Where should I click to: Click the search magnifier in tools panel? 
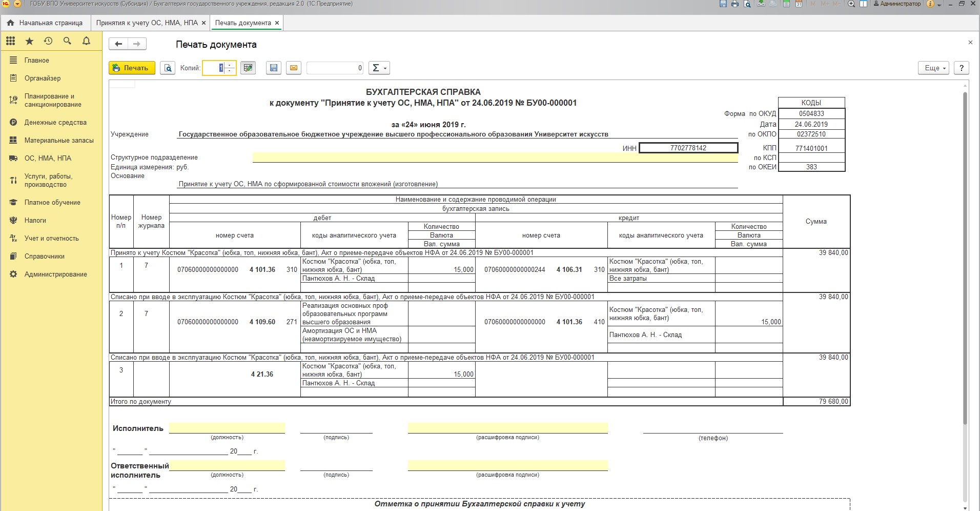pos(67,41)
